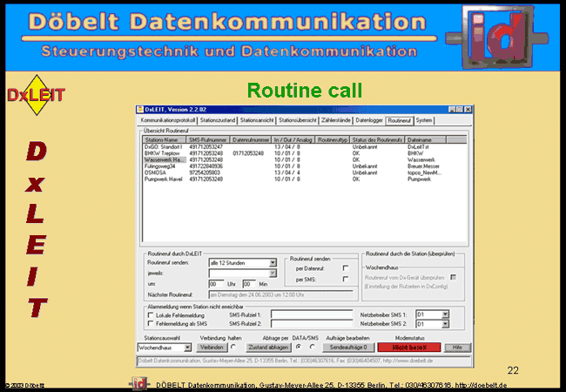Sort by the Stations-Name column header
Screen dimensions: 566x392
165,139
